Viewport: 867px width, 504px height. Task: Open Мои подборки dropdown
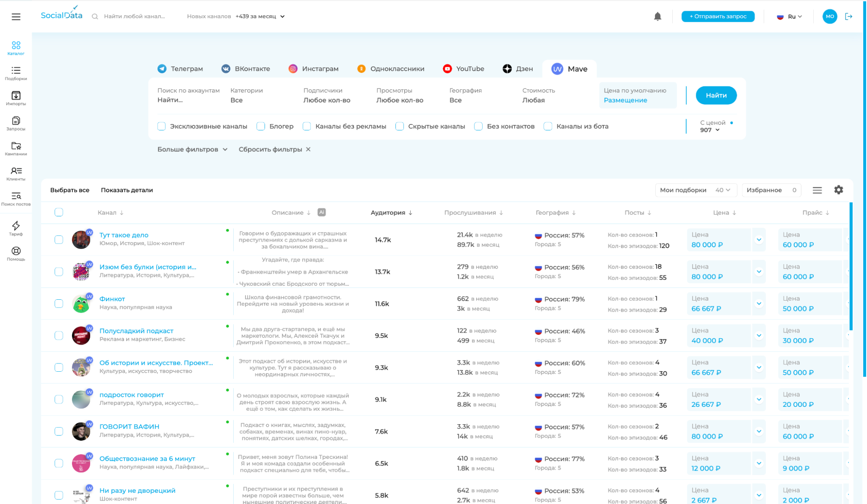(695, 190)
